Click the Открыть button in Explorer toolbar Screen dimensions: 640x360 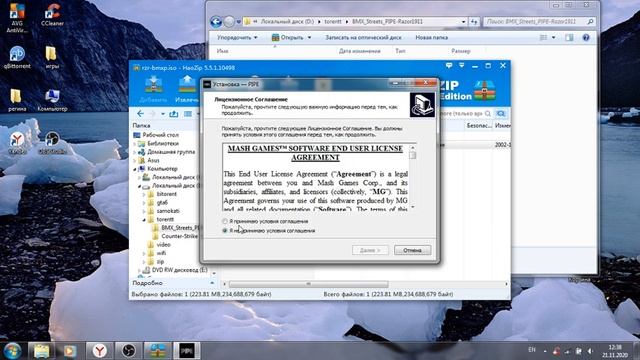pyautogui.click(x=288, y=38)
